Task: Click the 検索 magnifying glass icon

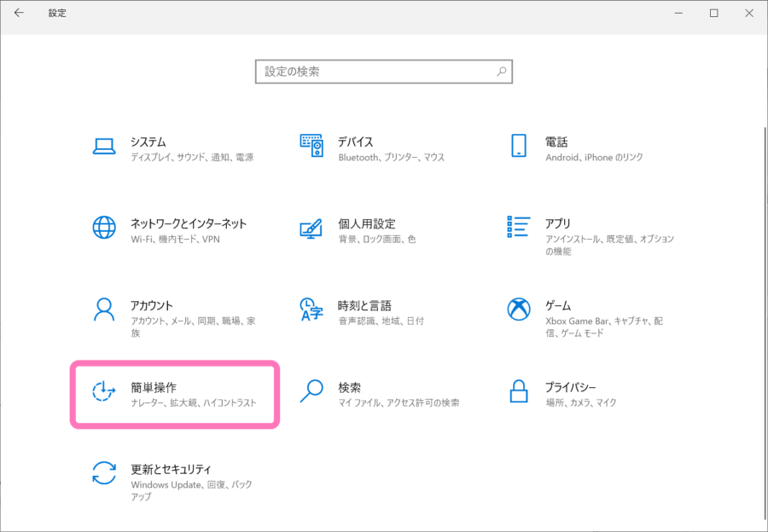Action: point(311,391)
